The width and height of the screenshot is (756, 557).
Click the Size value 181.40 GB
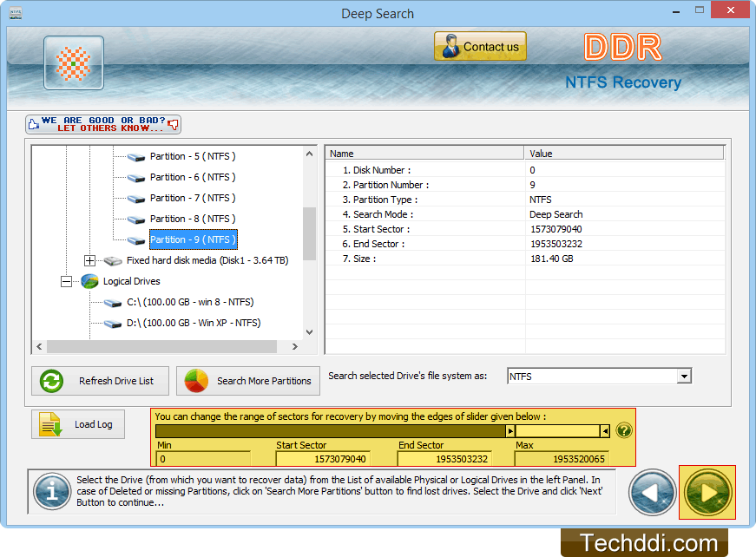point(551,259)
